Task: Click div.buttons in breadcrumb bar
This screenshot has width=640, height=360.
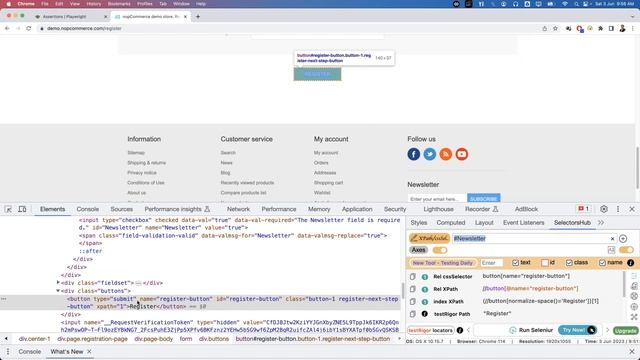Action: coord(214,339)
